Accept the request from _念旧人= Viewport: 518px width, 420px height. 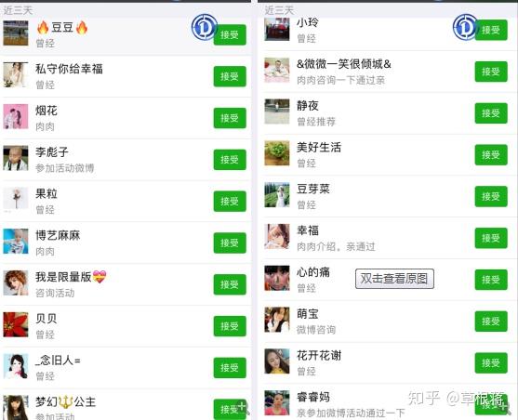coord(230,368)
